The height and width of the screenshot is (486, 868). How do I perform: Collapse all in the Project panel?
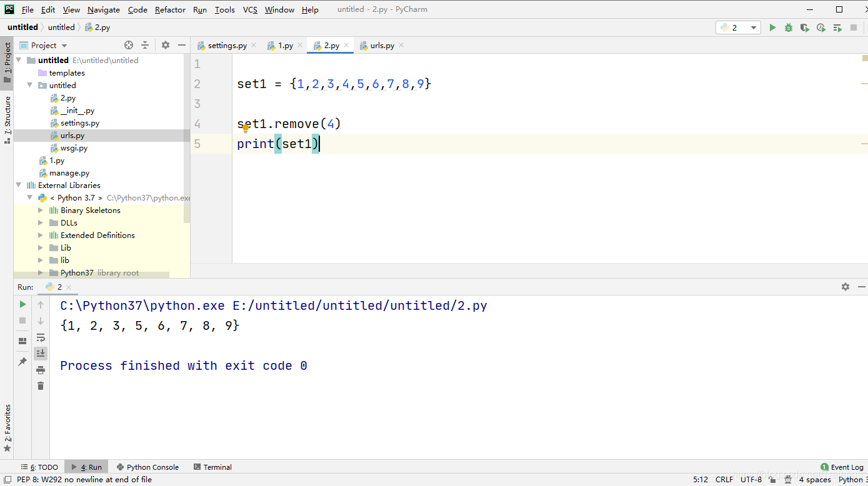[x=145, y=45]
